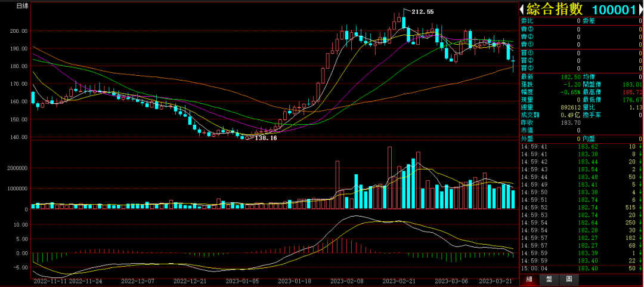Click the 138.16 low price marker
This screenshot has height=287, width=644.
[265, 138]
